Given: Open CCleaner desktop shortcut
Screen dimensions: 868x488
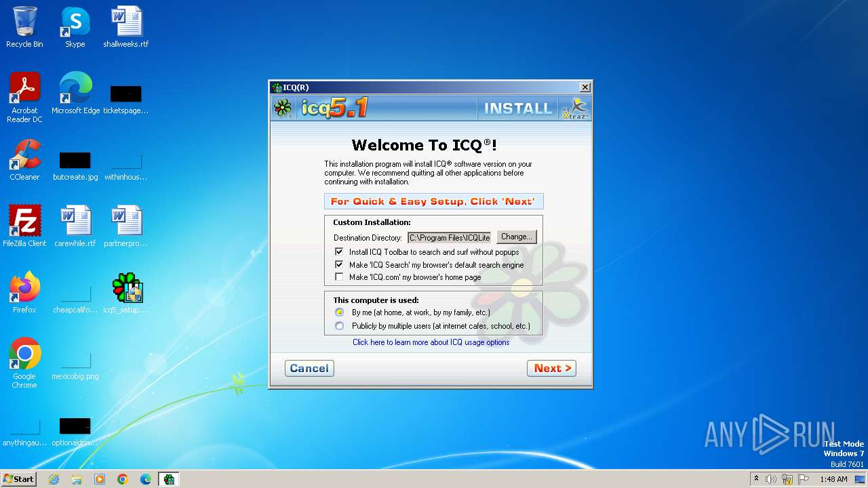Looking at the screenshot, I should tap(24, 159).
